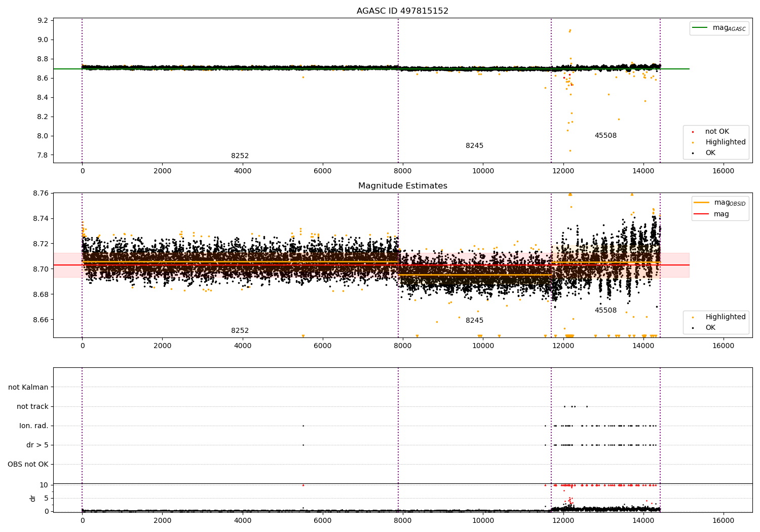The width and height of the screenshot is (760, 532).
Task: Click the 8.0 y-axis tick of the top plot
Action: pyautogui.click(x=43, y=136)
